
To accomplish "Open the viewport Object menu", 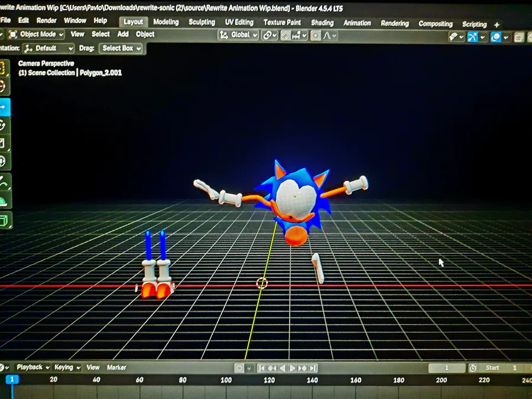I will 145,34.
